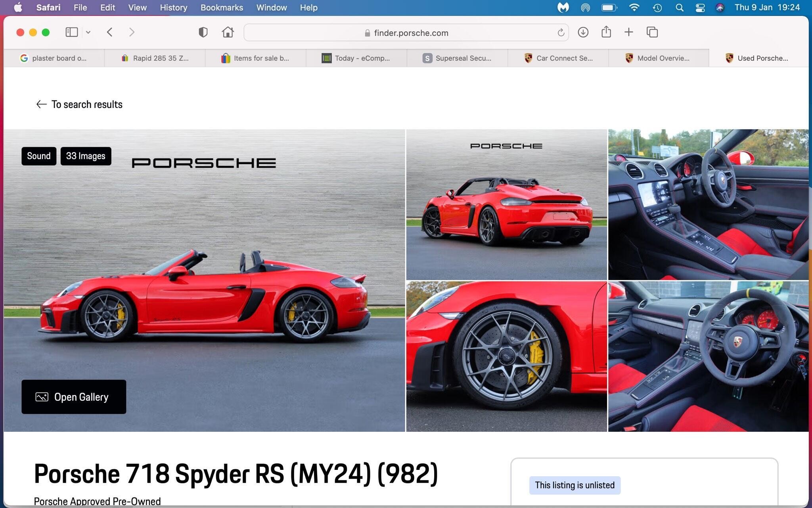This screenshot has height=508, width=812.
Task: Click the 'This listing is unlisted' badge
Action: click(x=575, y=485)
